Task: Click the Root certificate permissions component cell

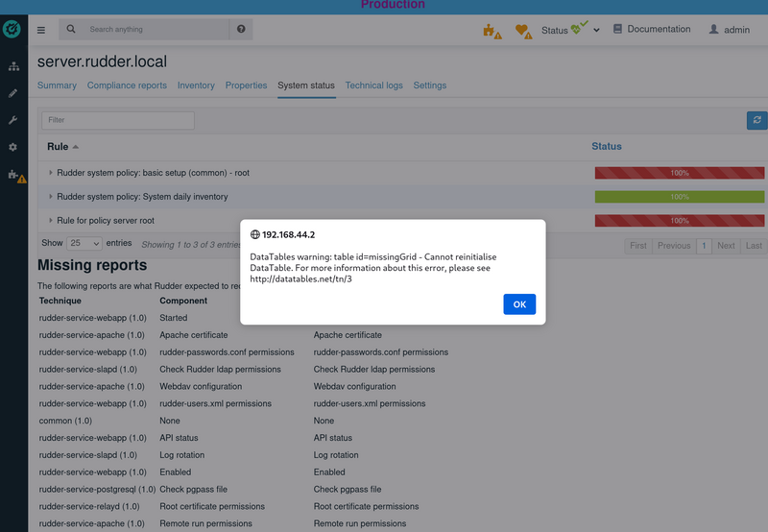Action: [212, 506]
